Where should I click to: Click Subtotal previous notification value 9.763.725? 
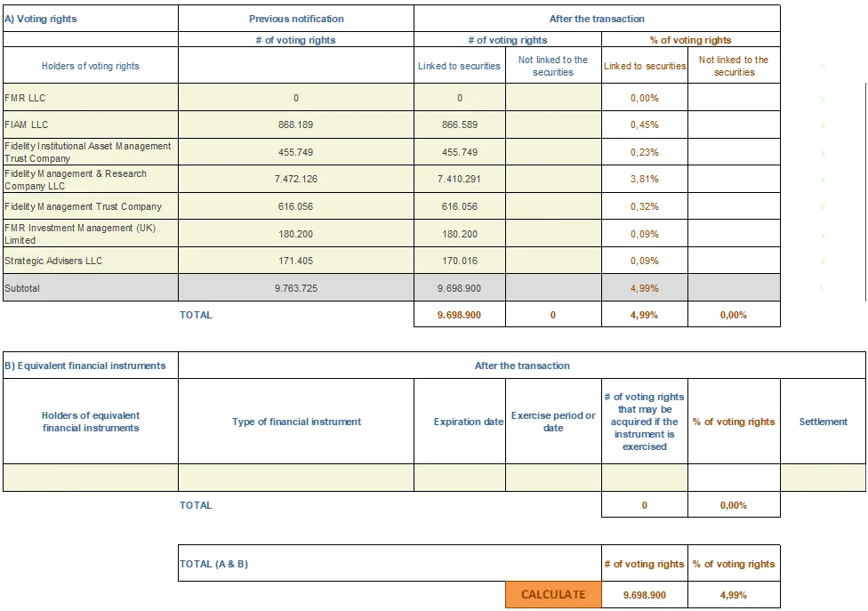(295, 288)
